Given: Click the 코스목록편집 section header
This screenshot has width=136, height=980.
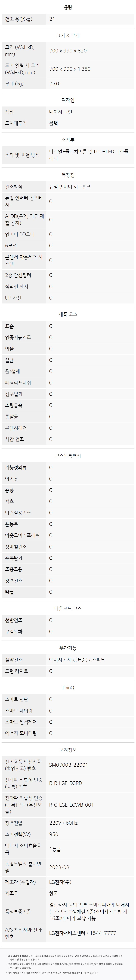Looking at the screenshot, I should click(x=68, y=456).
